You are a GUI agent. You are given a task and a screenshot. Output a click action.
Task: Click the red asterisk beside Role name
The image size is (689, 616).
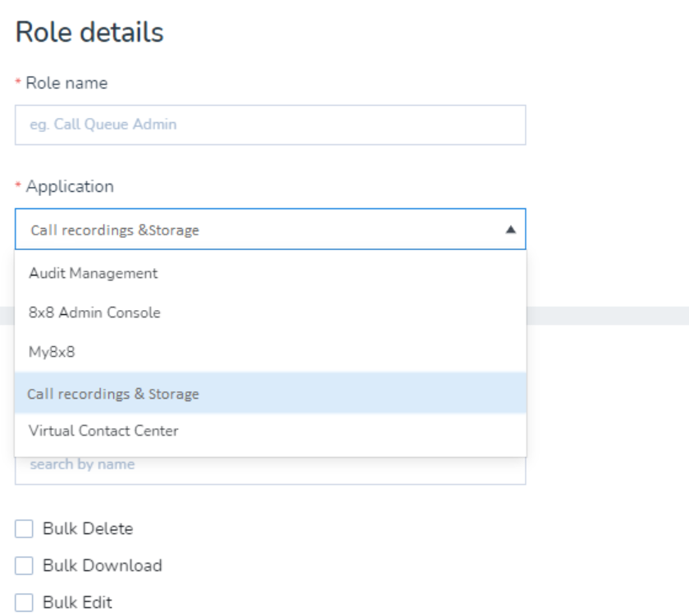coord(18,84)
